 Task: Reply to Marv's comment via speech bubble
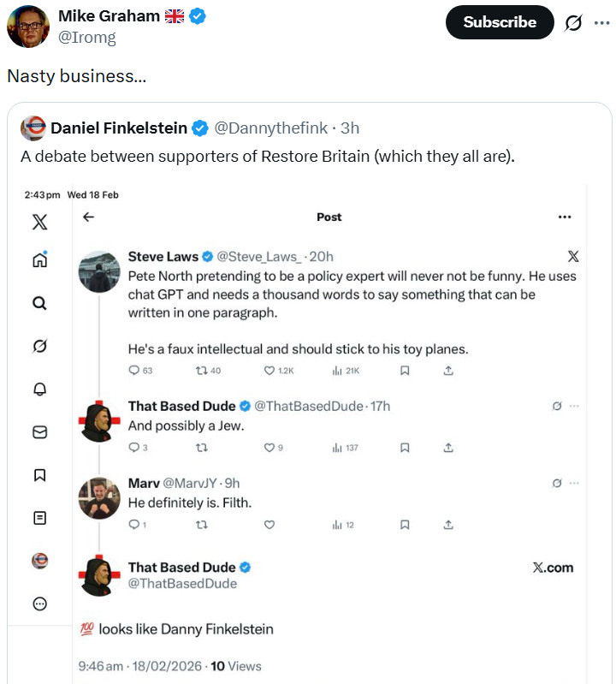133,525
